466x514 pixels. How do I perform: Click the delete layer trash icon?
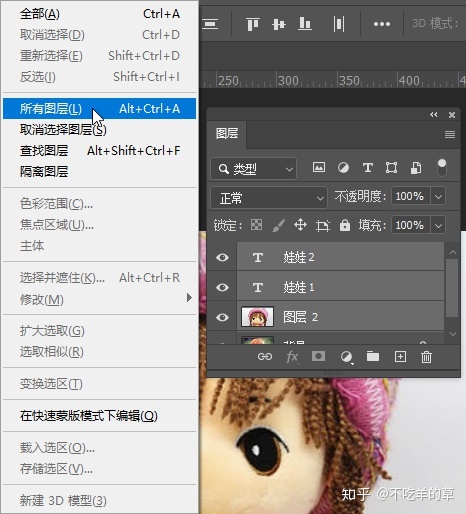pyautogui.click(x=426, y=357)
